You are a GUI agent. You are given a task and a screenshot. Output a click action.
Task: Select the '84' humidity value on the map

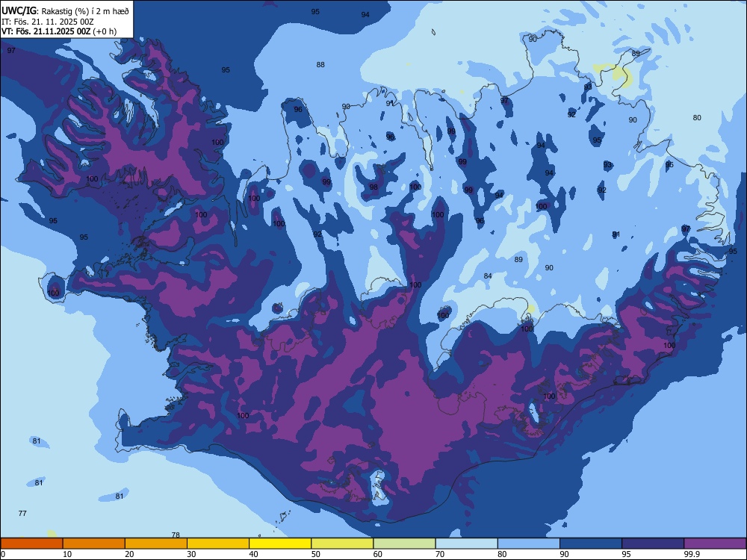point(487,276)
